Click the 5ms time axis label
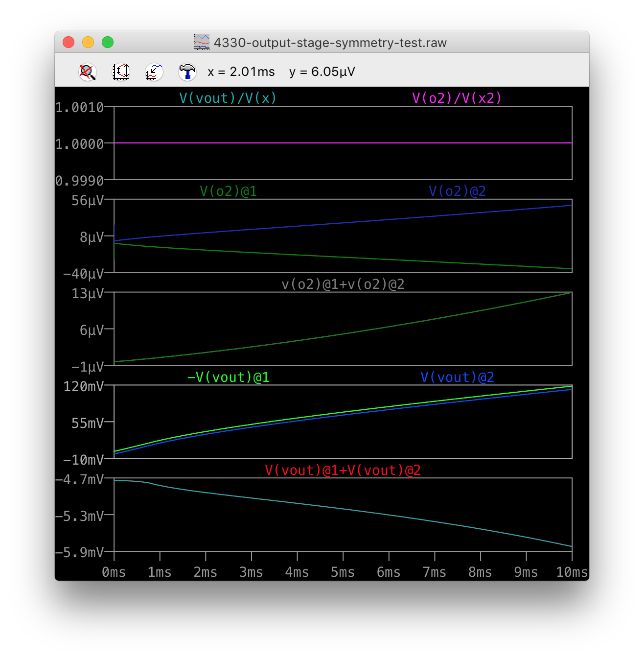This screenshot has width=644, height=659. [343, 572]
